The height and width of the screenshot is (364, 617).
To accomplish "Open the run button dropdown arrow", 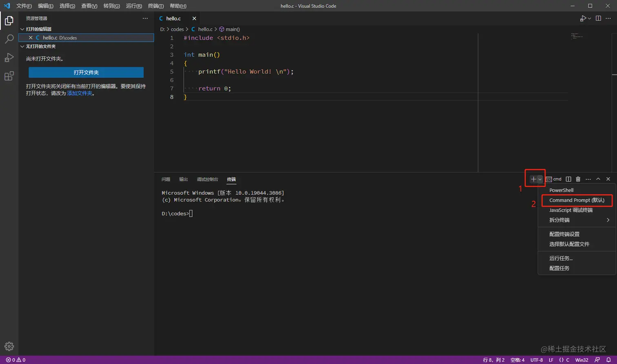I will tap(589, 18).
